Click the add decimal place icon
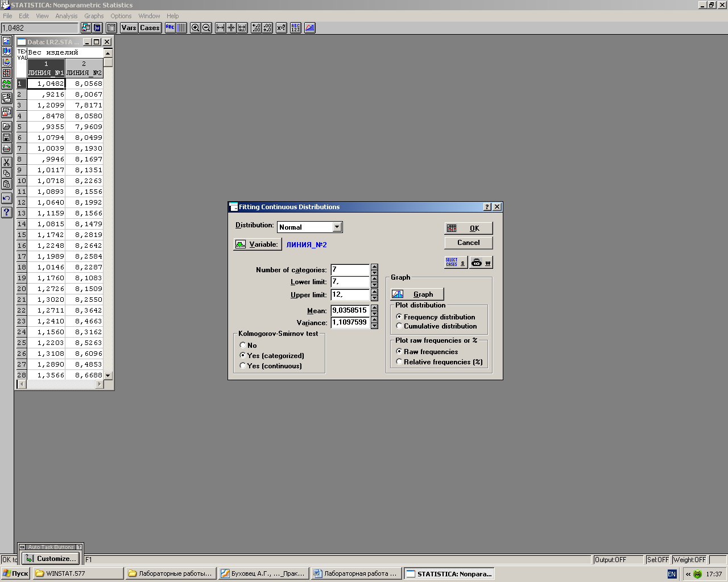 coord(257,28)
